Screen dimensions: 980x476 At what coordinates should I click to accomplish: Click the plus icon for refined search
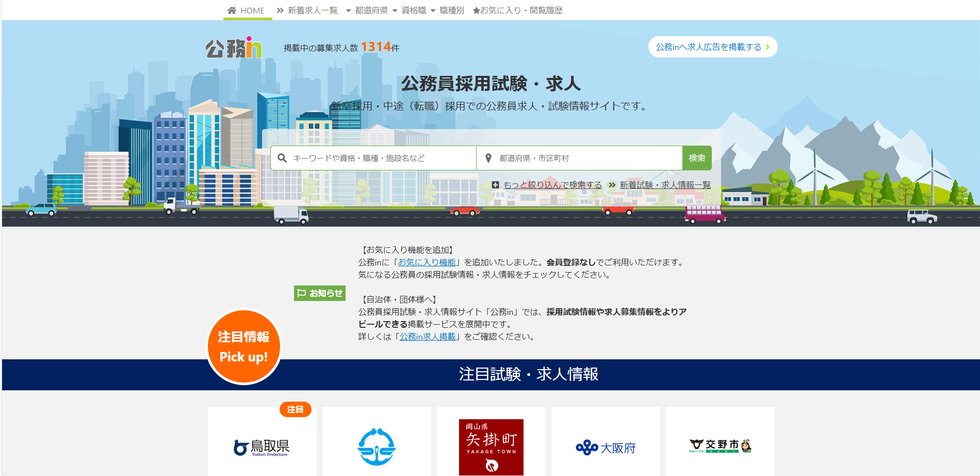495,185
